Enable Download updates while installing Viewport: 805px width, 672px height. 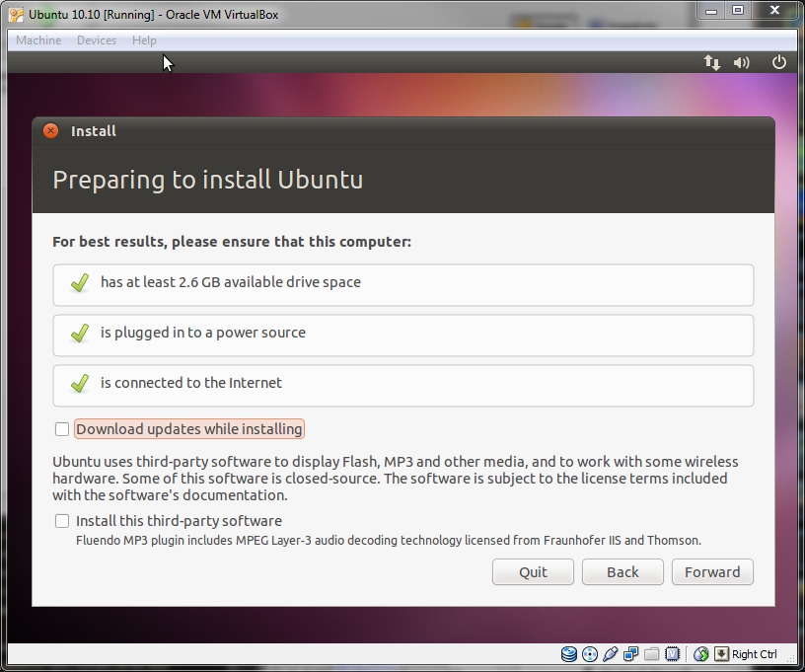coord(62,428)
